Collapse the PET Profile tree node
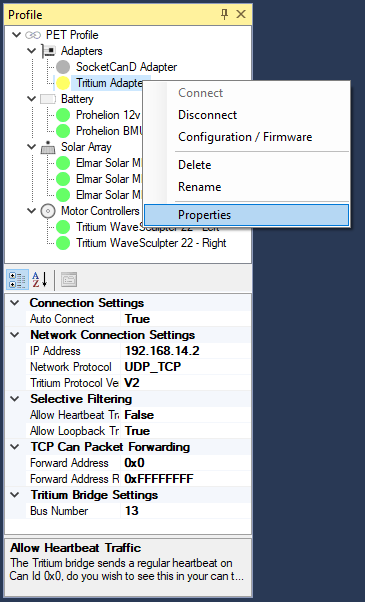 tap(16, 35)
